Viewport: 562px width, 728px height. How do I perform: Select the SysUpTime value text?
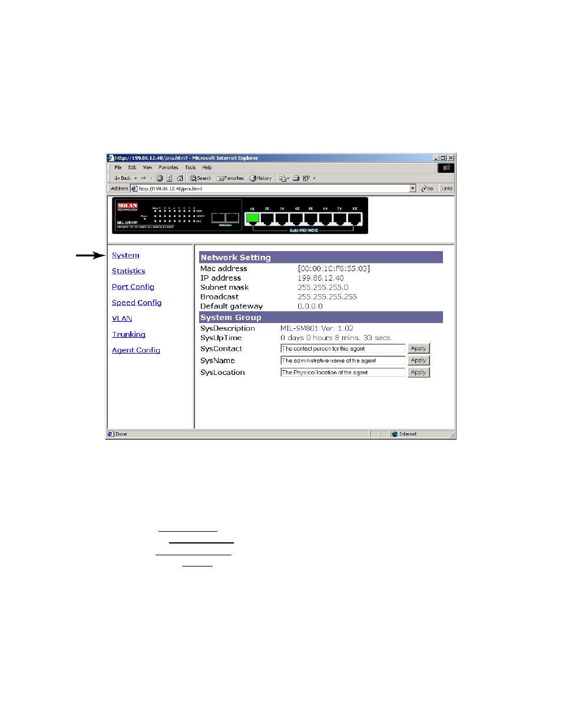tap(336, 338)
